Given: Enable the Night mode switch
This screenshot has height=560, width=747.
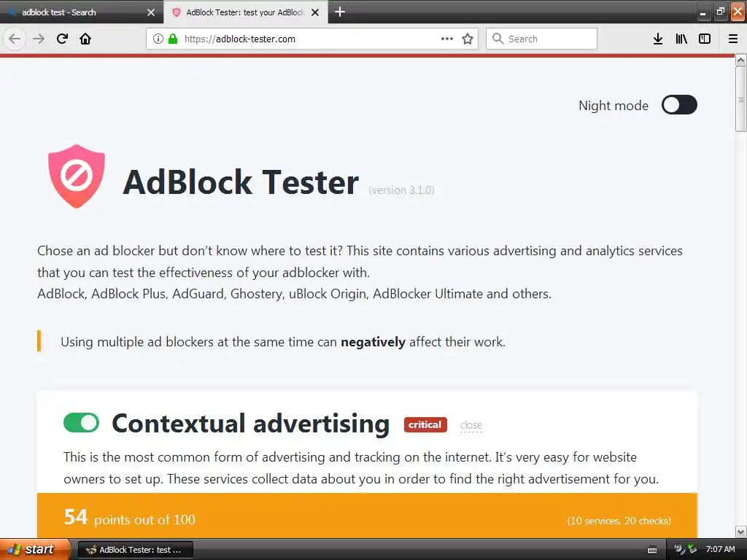Looking at the screenshot, I should pyautogui.click(x=679, y=105).
